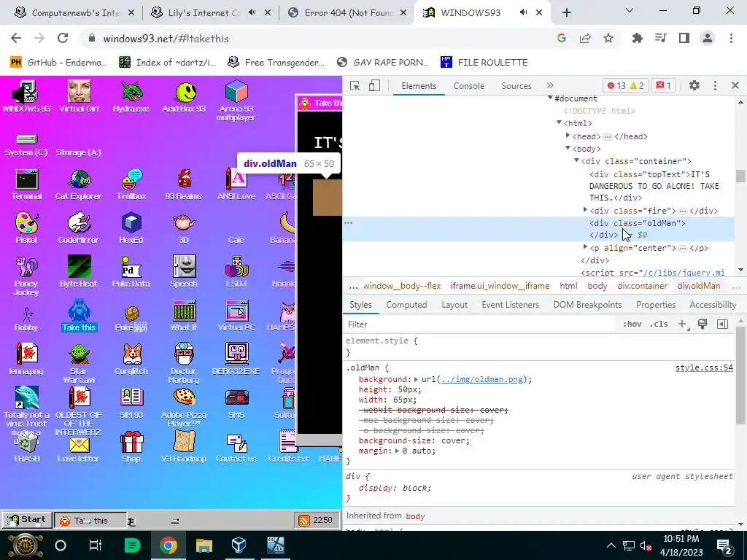The height and width of the screenshot is (560, 747).
Task: Open HexEd icon
Action: click(131, 228)
